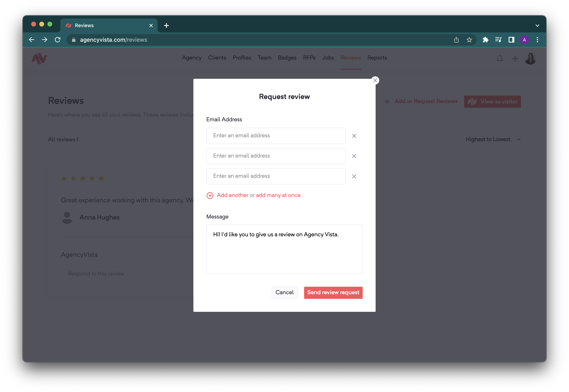Click the Anna Hughes reviewer name

pos(99,217)
